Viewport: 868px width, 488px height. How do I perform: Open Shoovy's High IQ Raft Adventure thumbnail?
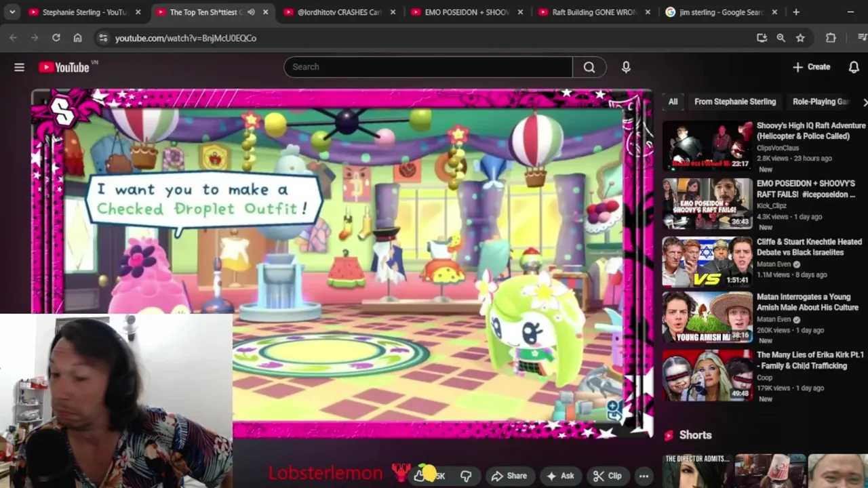(707, 146)
